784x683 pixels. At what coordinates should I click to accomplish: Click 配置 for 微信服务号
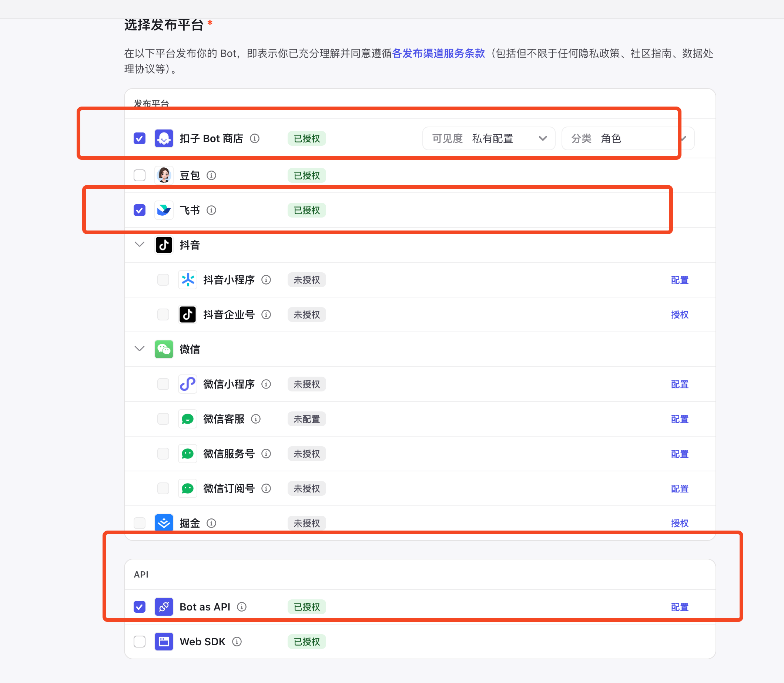pos(680,454)
